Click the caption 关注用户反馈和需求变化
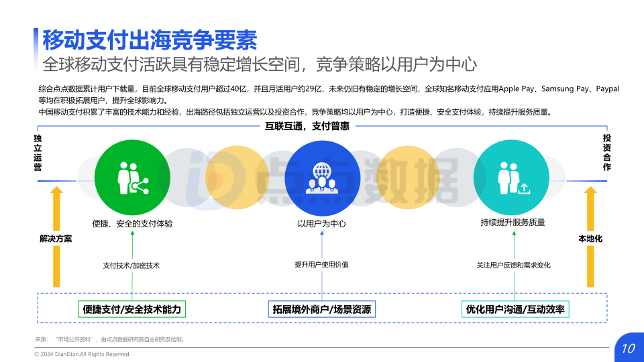This screenshot has width=644, height=362. tap(513, 265)
